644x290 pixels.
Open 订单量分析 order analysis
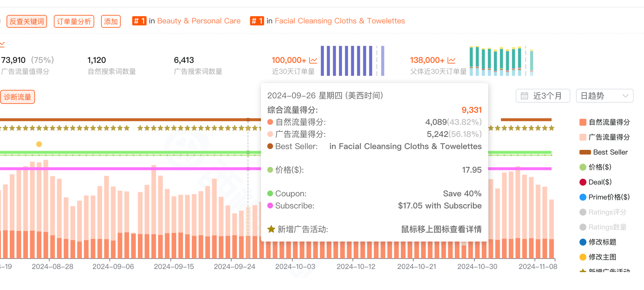pyautogui.click(x=74, y=21)
